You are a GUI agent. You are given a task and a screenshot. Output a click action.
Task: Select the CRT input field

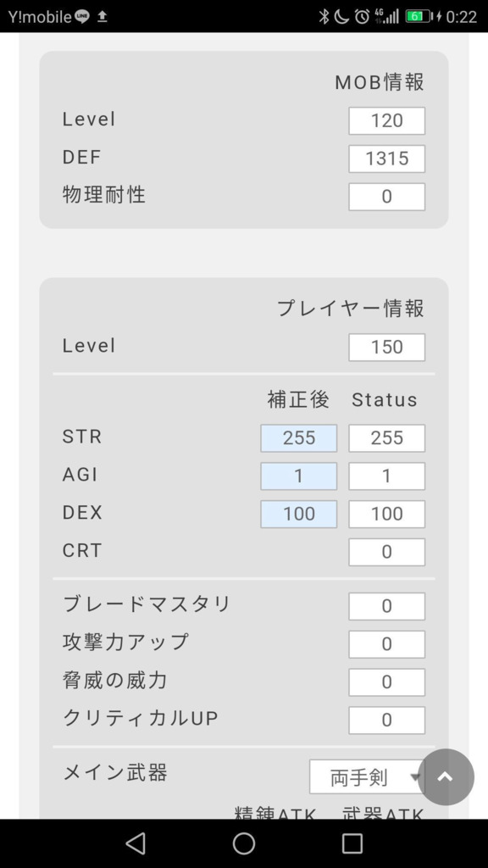click(386, 552)
